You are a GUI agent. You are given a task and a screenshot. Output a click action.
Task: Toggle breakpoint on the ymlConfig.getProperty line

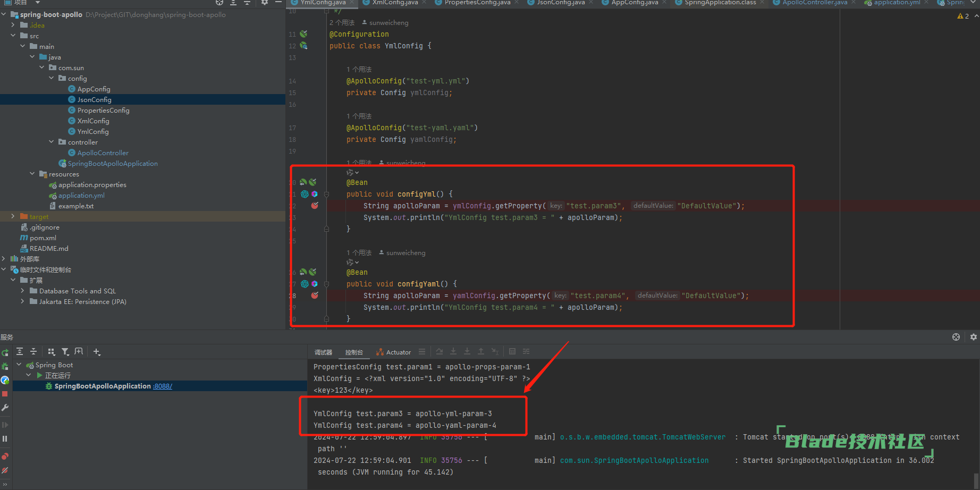[x=315, y=206]
